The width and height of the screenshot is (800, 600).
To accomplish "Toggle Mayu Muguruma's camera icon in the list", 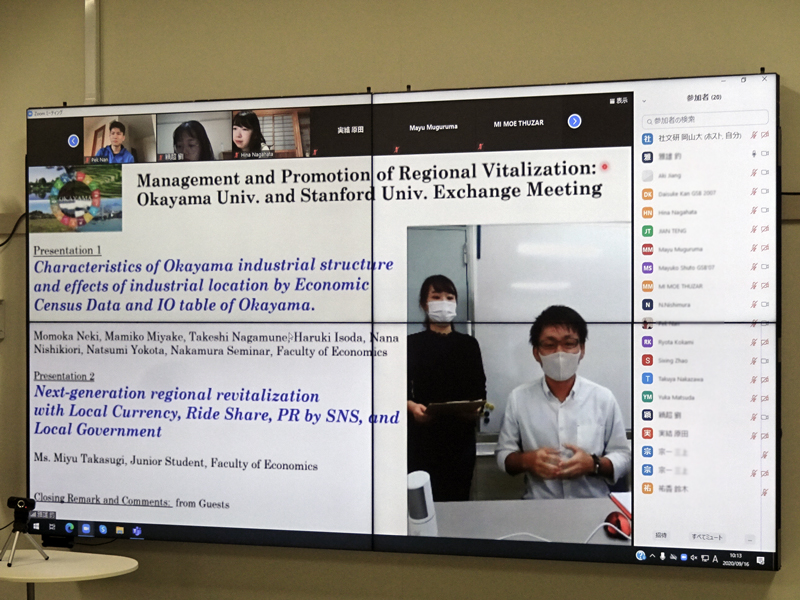I will pos(765,248).
